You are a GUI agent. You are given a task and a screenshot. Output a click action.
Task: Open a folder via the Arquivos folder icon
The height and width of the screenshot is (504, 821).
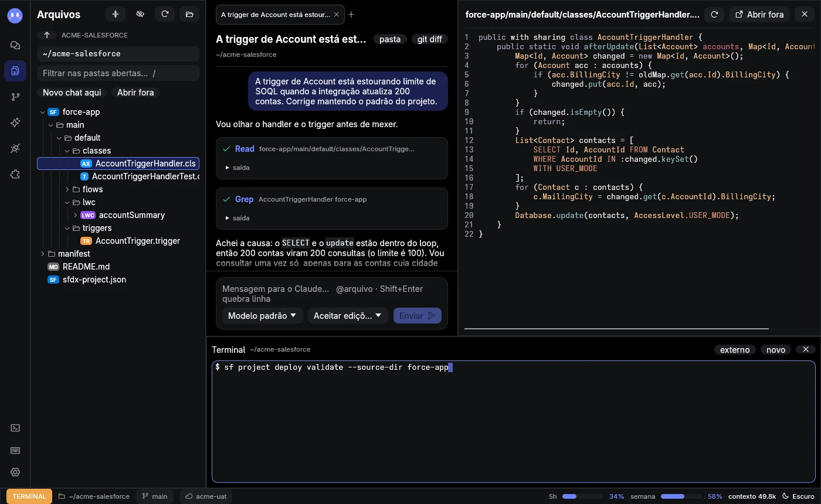[x=189, y=14]
